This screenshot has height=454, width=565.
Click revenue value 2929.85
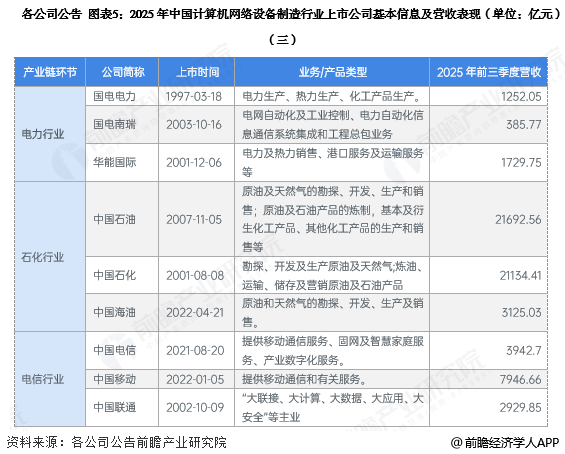521,408
